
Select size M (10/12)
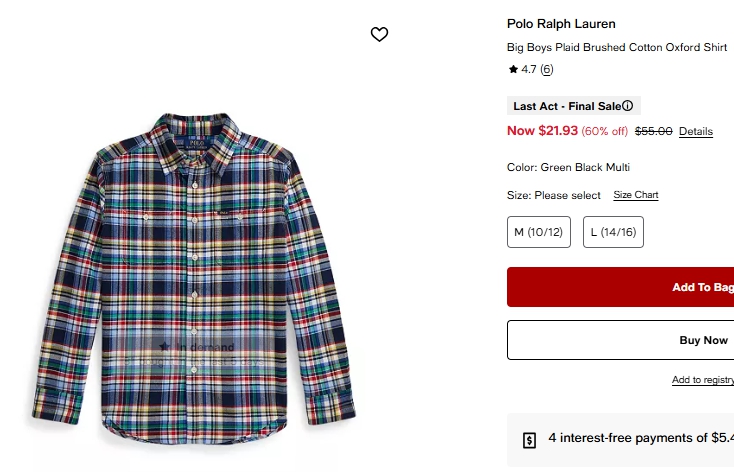538,232
